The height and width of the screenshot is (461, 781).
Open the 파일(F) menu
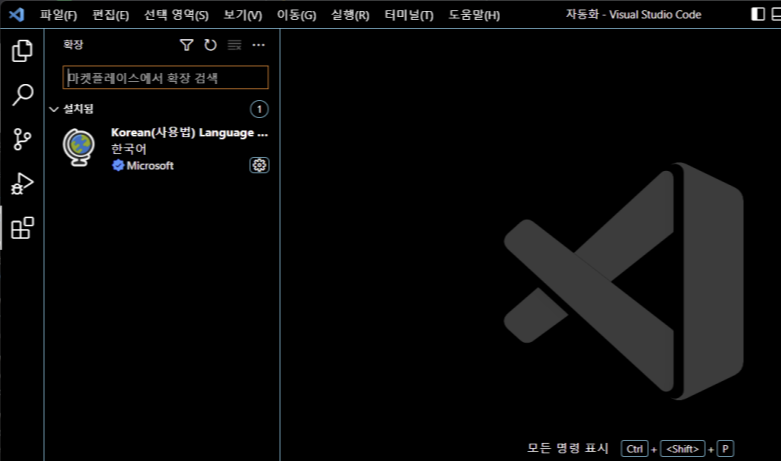[x=58, y=15]
